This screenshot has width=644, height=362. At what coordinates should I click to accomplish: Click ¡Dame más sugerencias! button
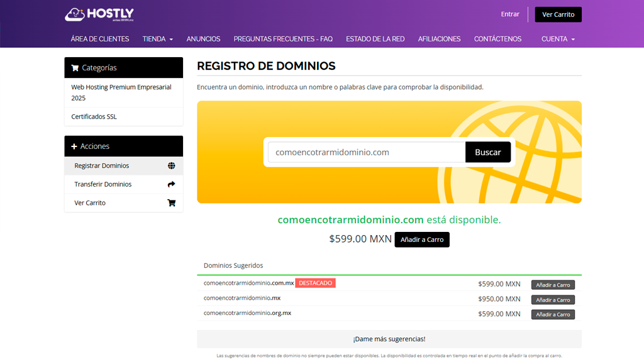389,339
